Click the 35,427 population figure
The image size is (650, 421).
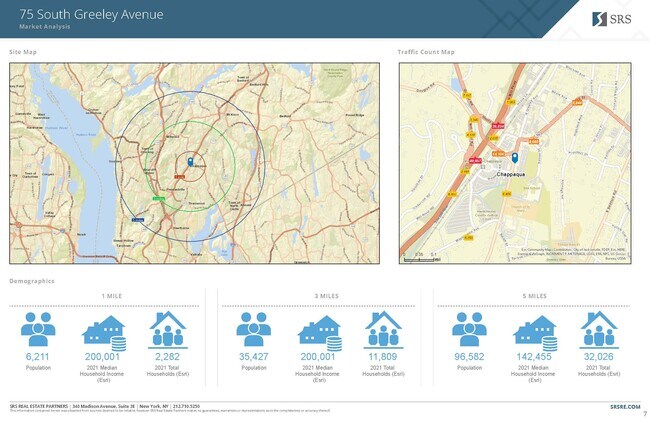256,356
